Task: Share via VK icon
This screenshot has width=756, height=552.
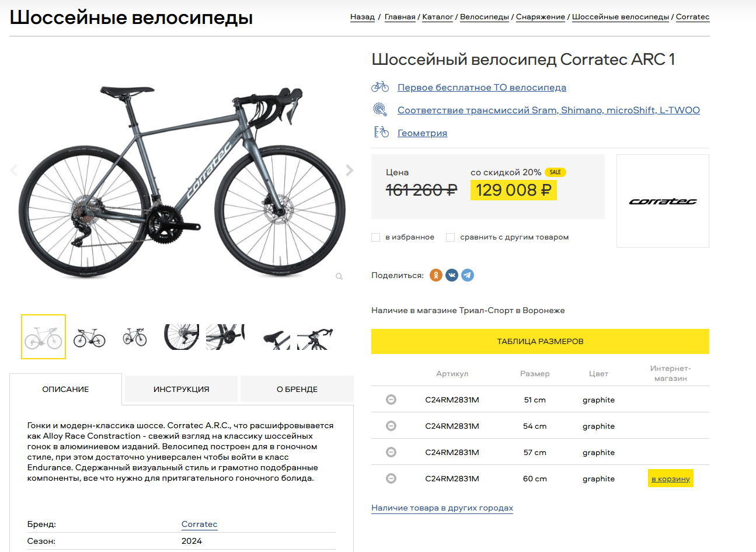Action: pos(452,275)
